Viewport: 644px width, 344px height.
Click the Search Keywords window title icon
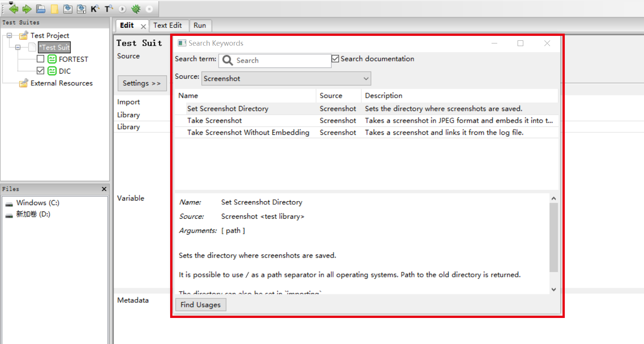[x=182, y=43]
